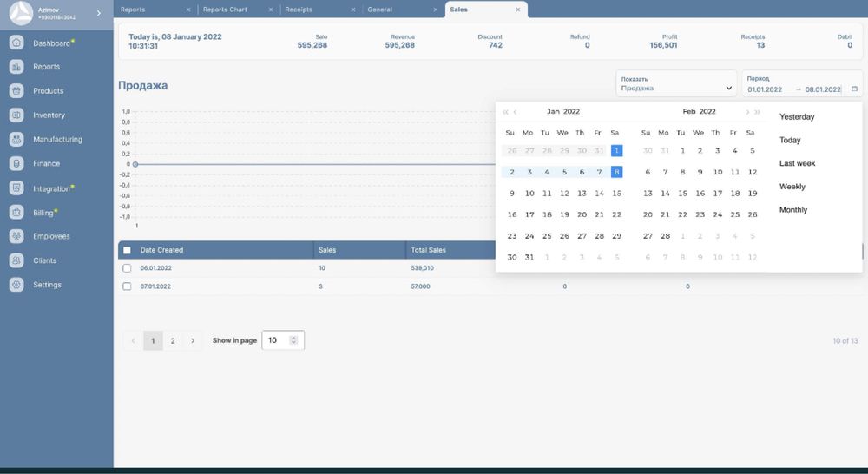Pick February 14 in the calendar

[666, 194]
